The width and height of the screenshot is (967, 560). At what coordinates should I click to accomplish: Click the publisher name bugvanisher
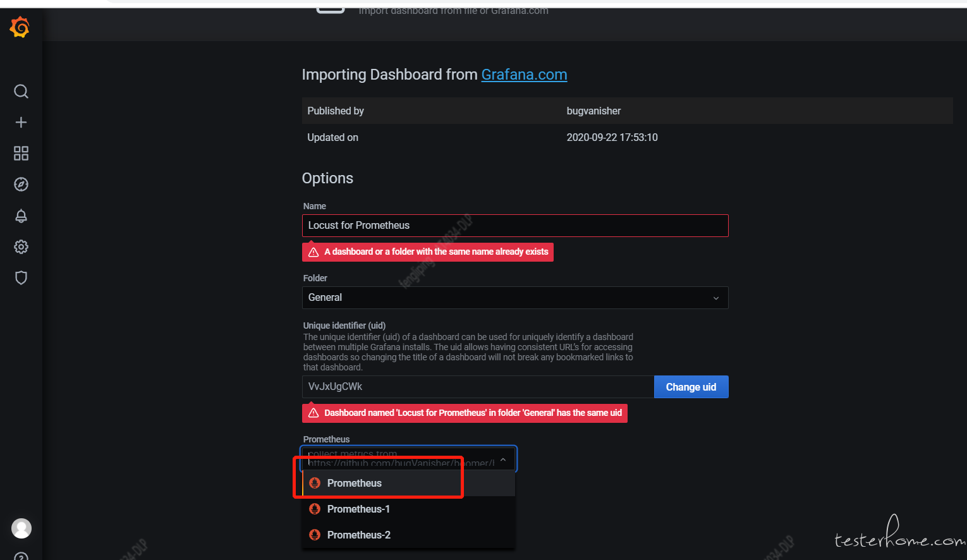[x=593, y=111]
